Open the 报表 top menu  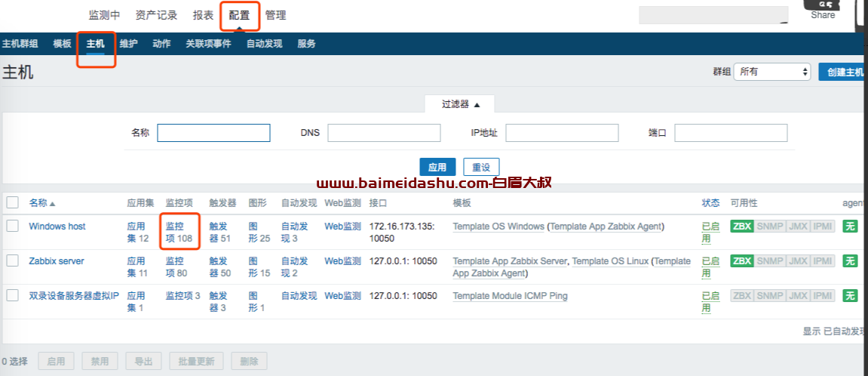pyautogui.click(x=203, y=16)
